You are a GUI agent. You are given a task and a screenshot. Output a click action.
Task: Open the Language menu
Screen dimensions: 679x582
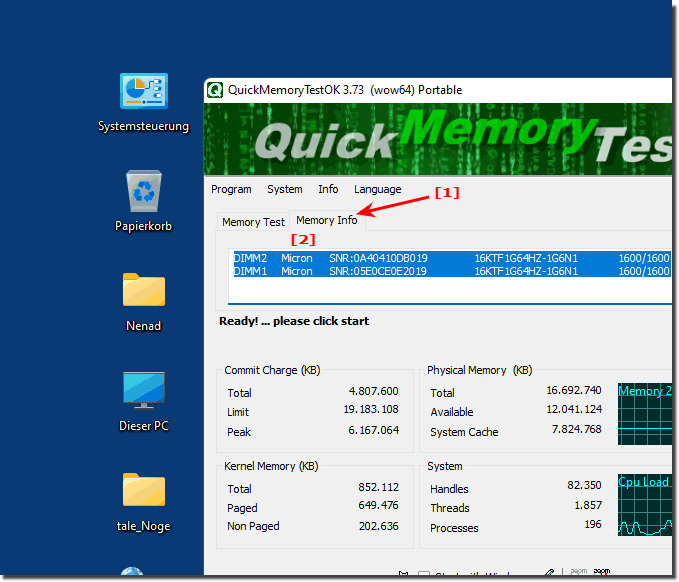coord(378,189)
